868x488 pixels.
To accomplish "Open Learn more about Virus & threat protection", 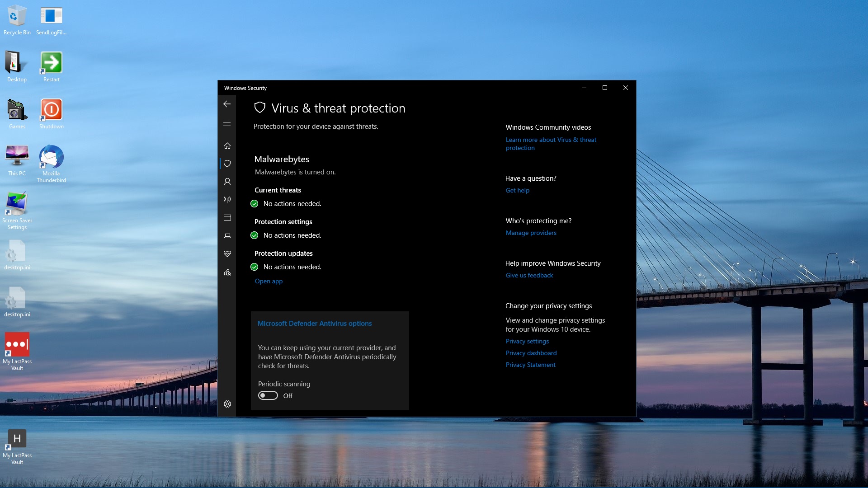I will click(551, 144).
